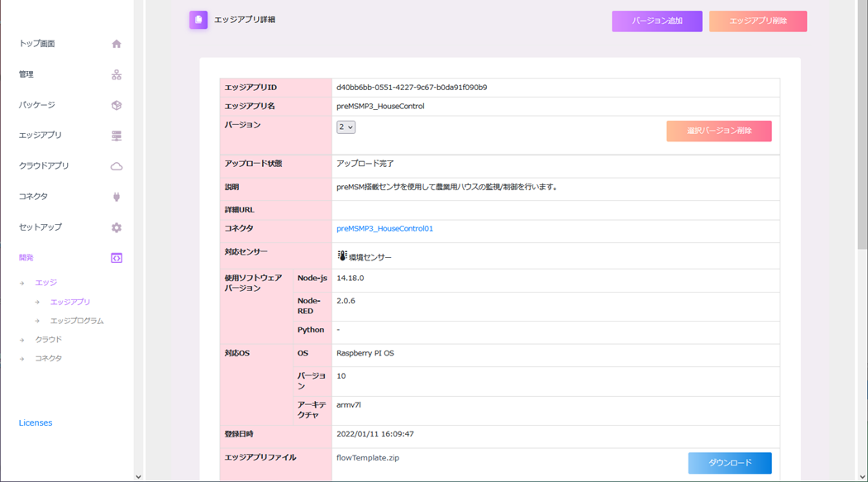Click the sidebar scrollbar down arrow
868x482 pixels.
138,476
